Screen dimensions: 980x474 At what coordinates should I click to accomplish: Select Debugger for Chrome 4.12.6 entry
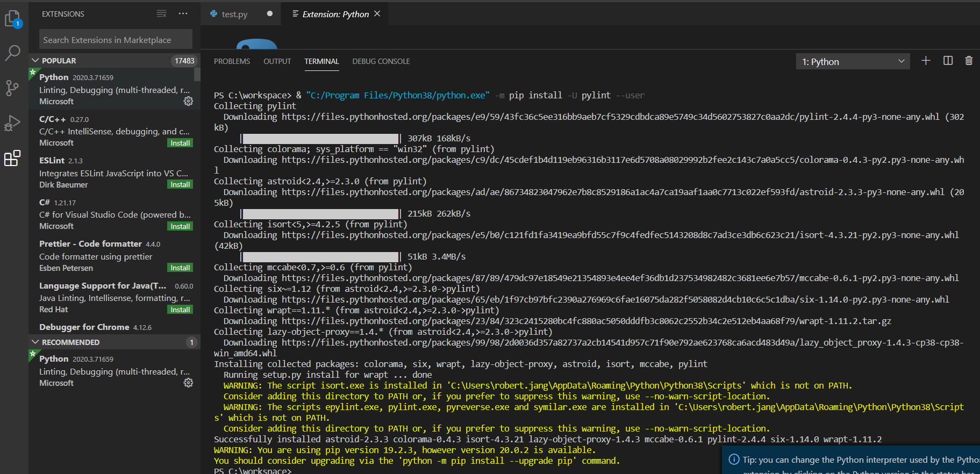coord(115,327)
